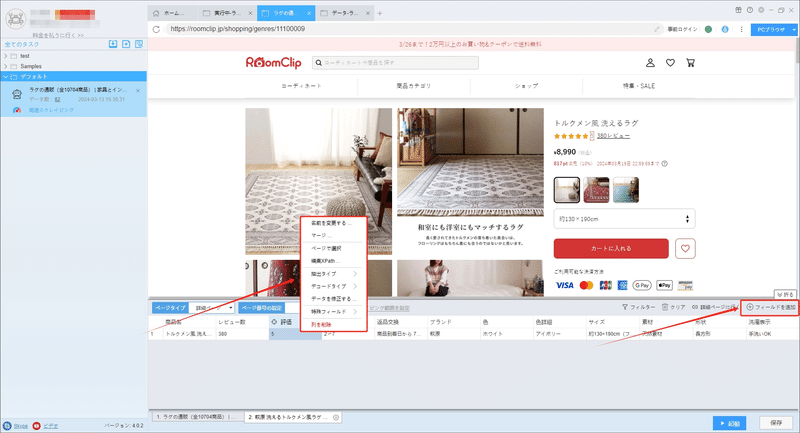Click the green status circle in the browser toolbar

click(x=708, y=29)
